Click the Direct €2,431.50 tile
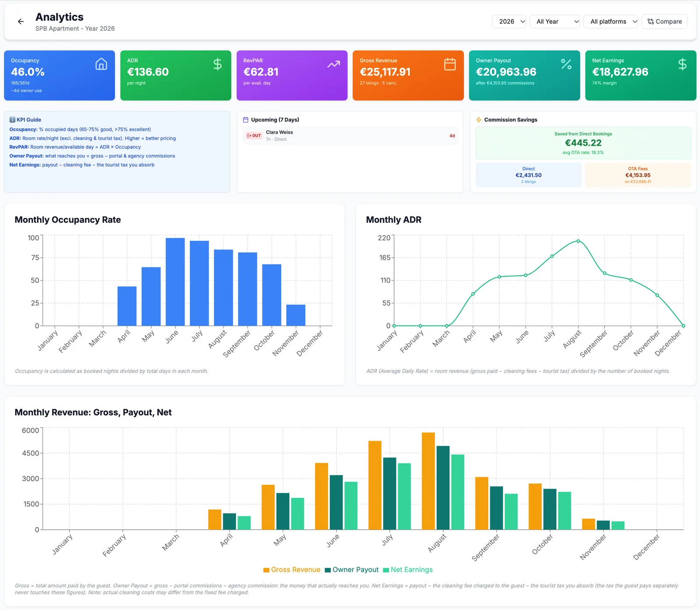700x610 pixels. coord(528,175)
